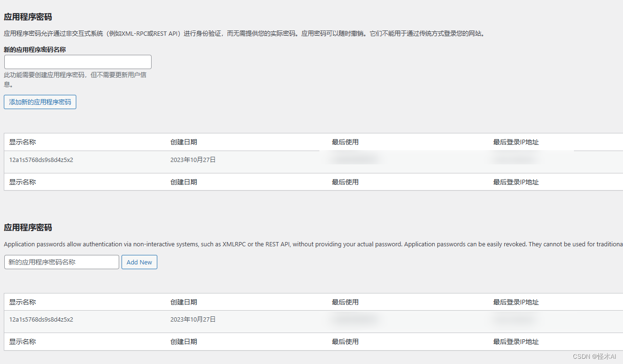Click the Add New button
623x364 pixels.
point(139,262)
